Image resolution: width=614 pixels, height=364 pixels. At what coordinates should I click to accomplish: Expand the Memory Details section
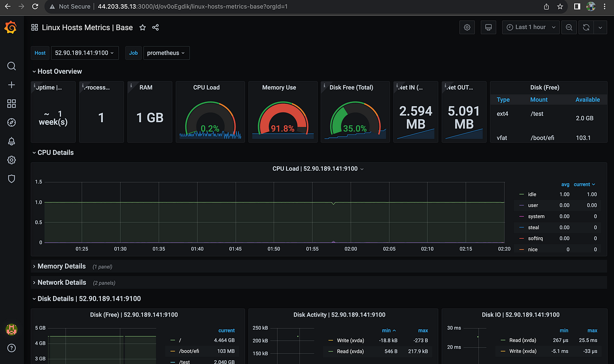[61, 266]
